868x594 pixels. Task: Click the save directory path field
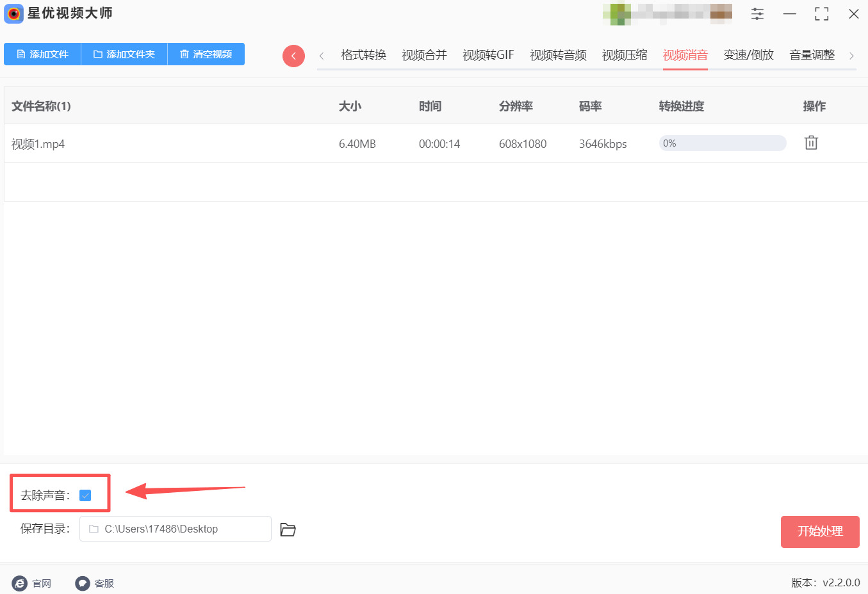pos(175,529)
